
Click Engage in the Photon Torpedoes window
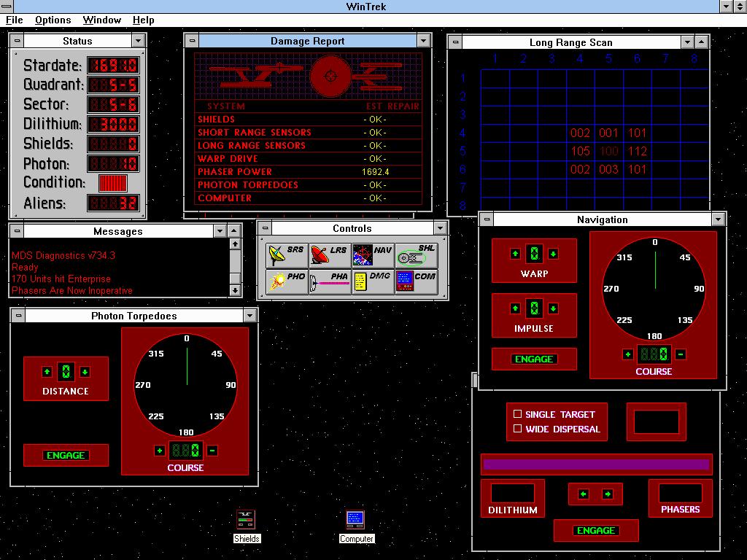point(66,455)
